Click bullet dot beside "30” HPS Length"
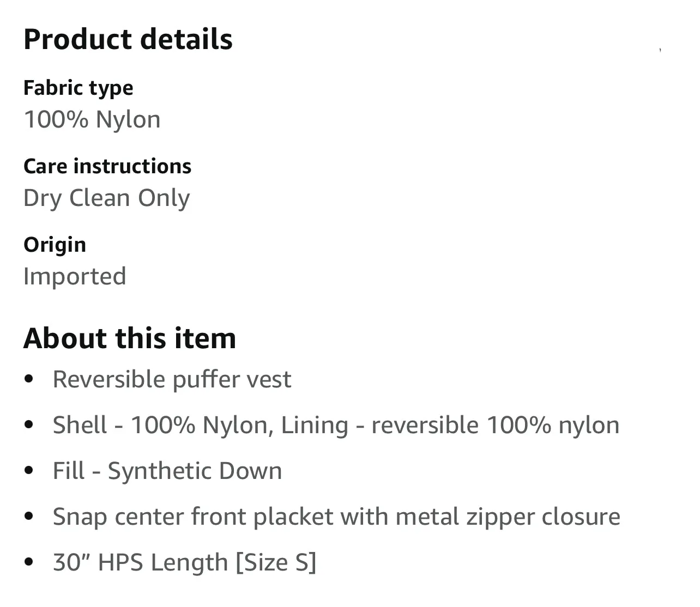Image resolution: width=700 pixels, height=607 pixels. tap(29, 562)
